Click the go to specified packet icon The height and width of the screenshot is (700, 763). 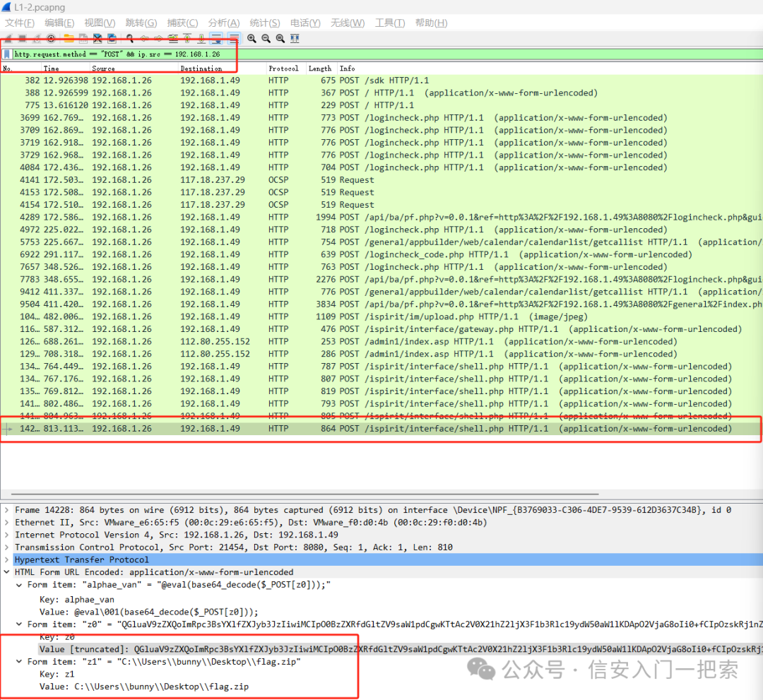tap(173, 38)
